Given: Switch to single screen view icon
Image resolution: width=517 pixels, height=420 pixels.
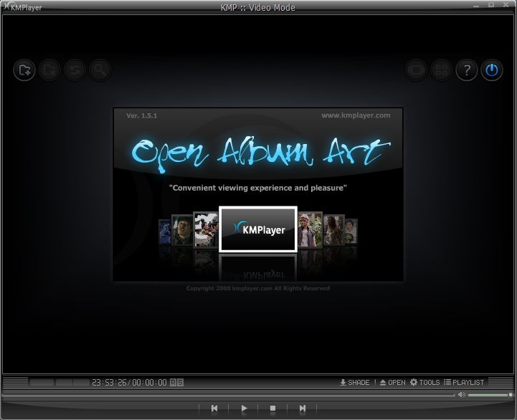Looking at the screenshot, I should 417,70.
